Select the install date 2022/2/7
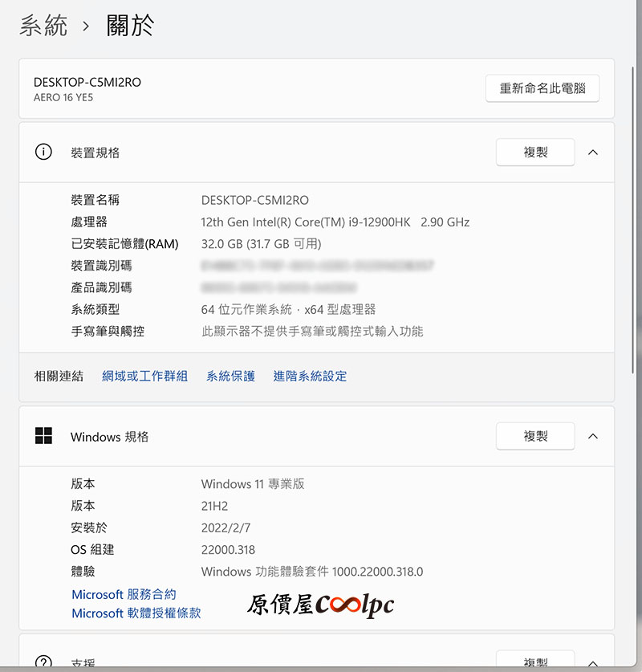This screenshot has width=642, height=672. pos(226,528)
